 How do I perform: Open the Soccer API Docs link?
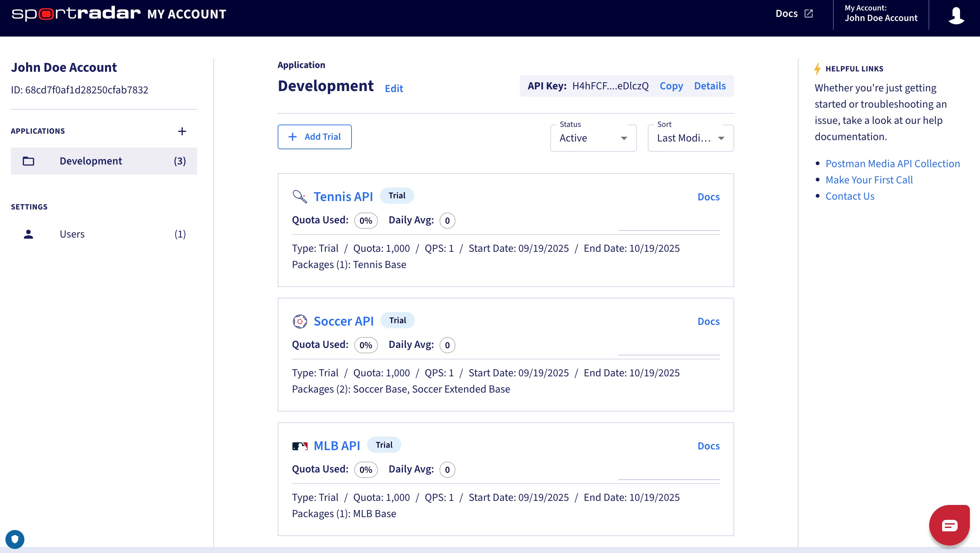click(x=708, y=322)
